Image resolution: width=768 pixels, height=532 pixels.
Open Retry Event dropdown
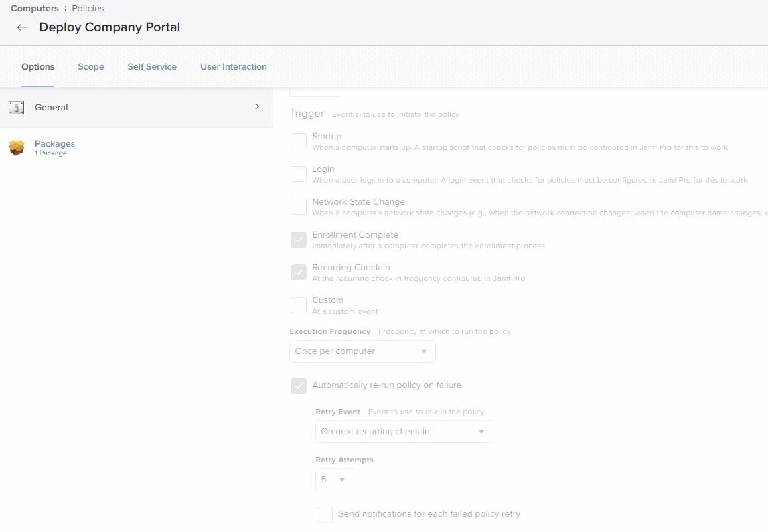[404, 432]
